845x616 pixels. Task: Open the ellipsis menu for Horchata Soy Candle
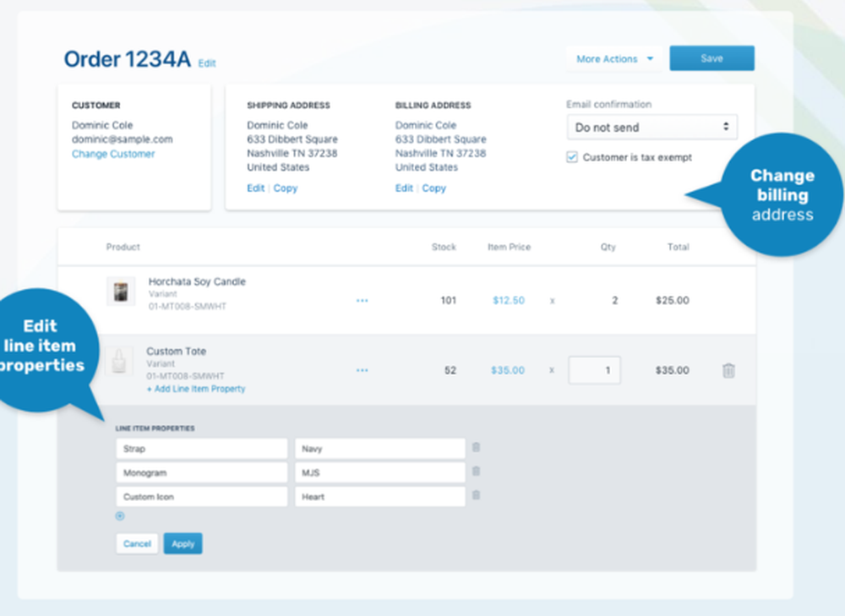tap(363, 300)
